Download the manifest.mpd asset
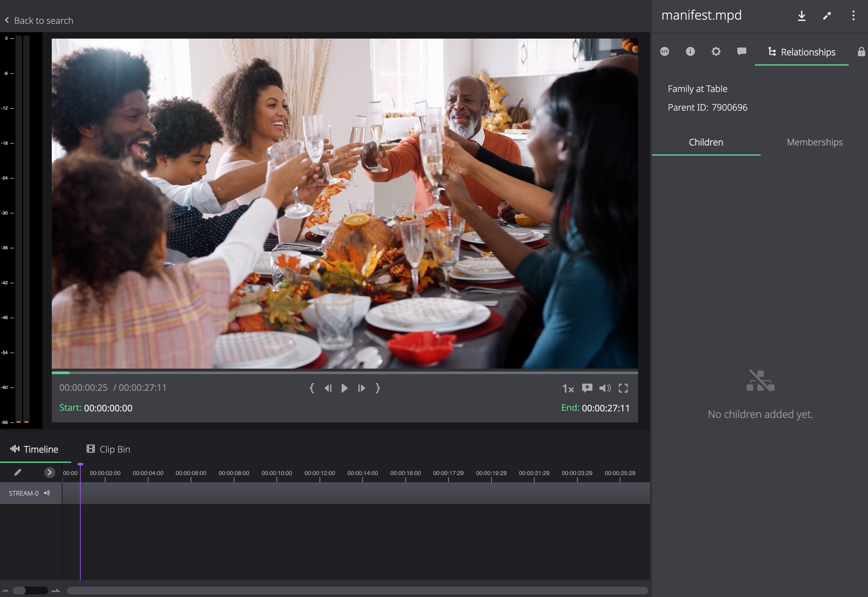 tap(801, 16)
